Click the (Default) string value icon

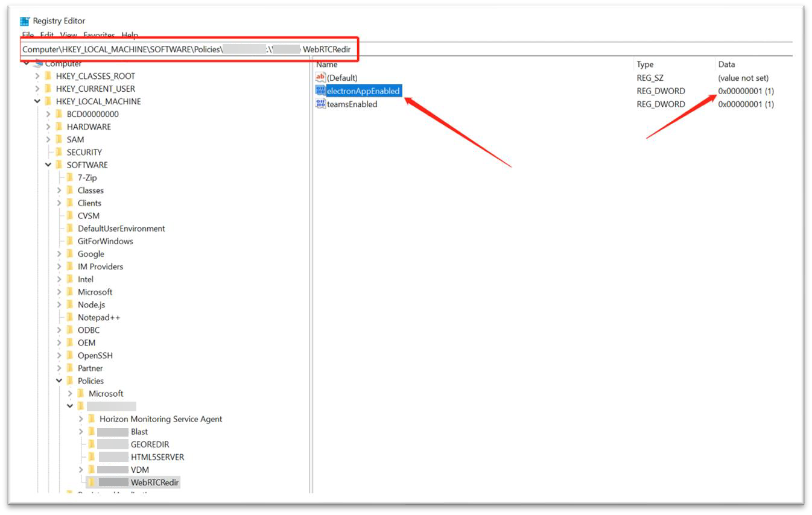click(x=320, y=78)
